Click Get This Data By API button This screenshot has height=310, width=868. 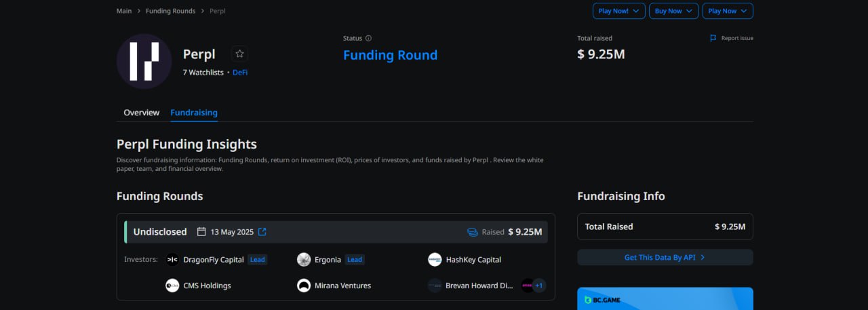click(x=665, y=257)
